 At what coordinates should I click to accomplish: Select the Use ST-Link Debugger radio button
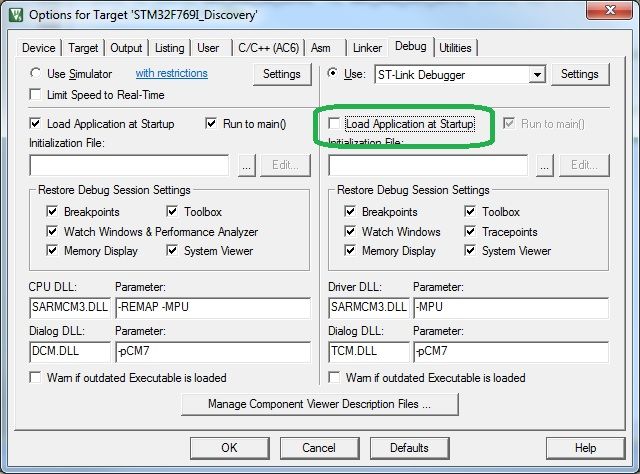333,73
